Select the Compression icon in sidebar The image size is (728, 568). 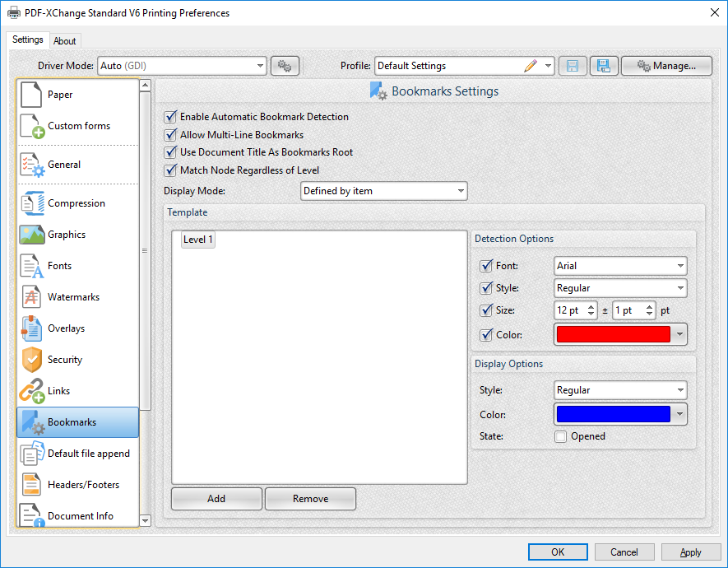coord(32,203)
